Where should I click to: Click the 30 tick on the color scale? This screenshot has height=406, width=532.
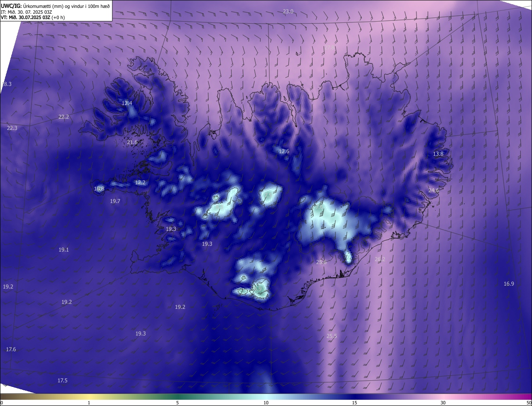[443, 403]
